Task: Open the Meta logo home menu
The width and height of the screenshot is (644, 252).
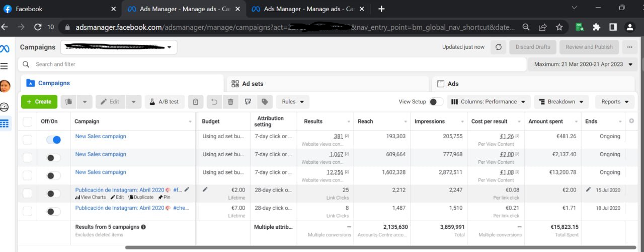Action: (5, 49)
